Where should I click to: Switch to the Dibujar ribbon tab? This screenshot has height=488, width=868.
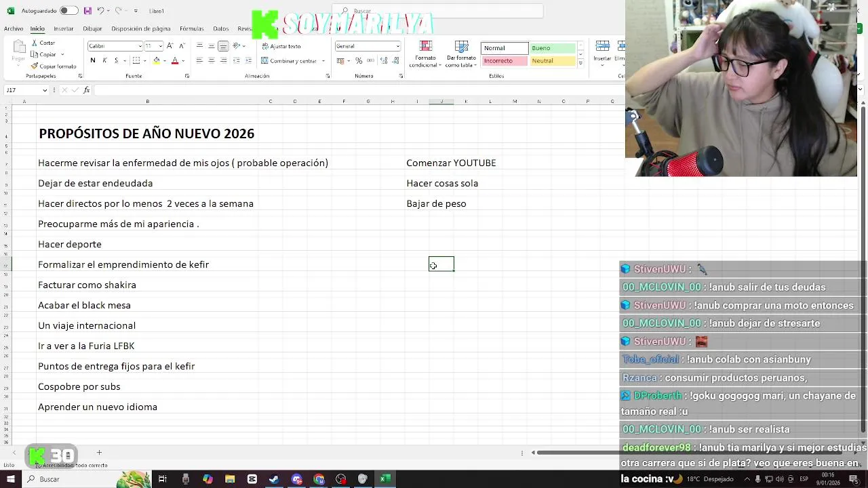(92, 29)
